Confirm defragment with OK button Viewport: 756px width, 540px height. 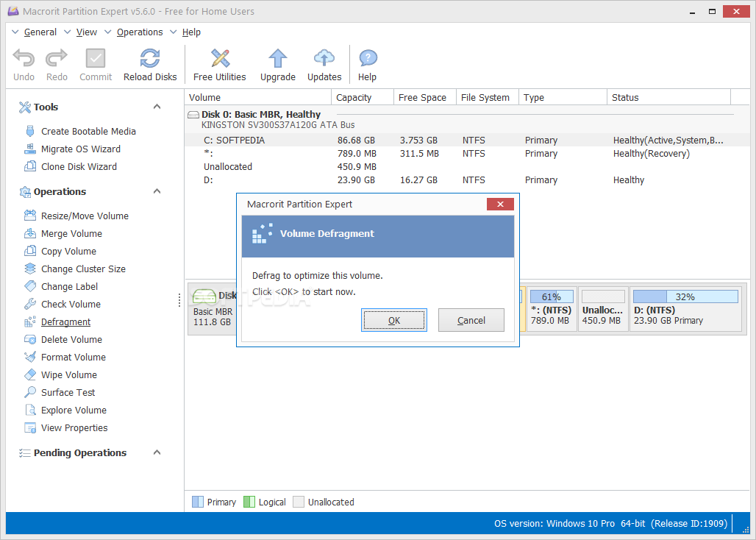click(x=394, y=320)
